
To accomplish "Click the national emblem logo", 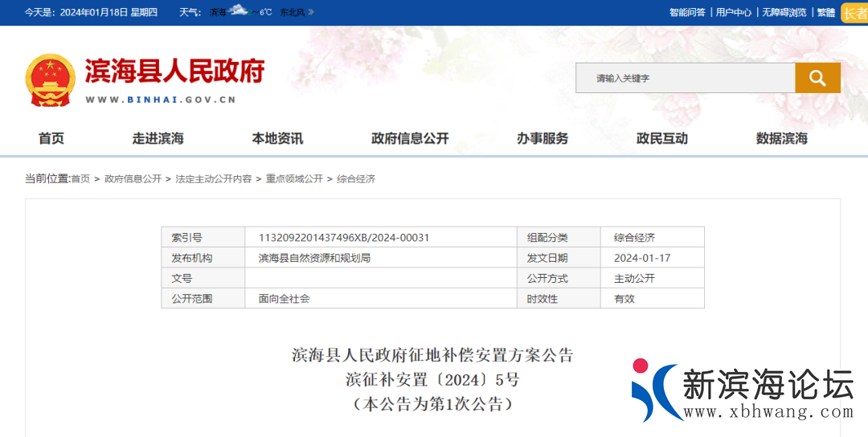I will tap(50, 80).
